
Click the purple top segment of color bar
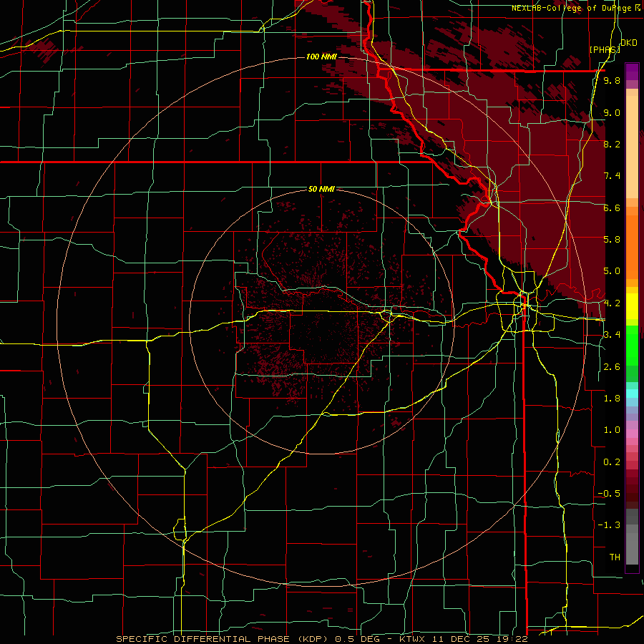pos(632,72)
